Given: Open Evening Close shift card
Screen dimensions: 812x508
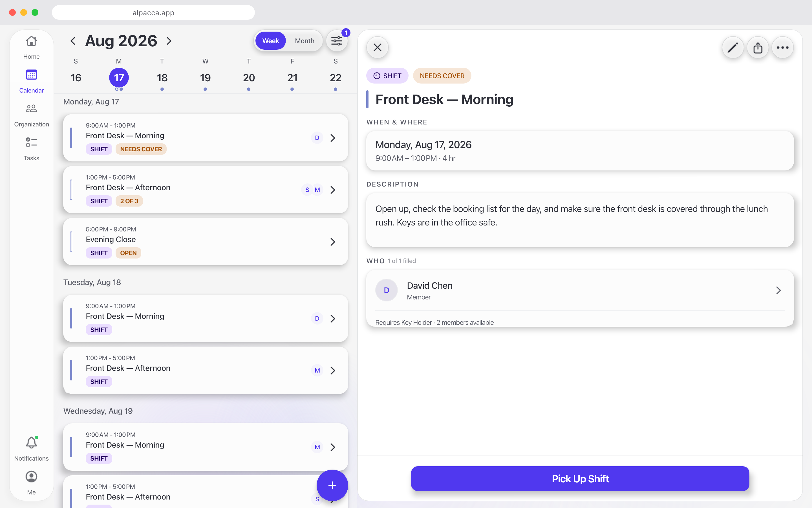Looking at the screenshot, I should click(205, 242).
